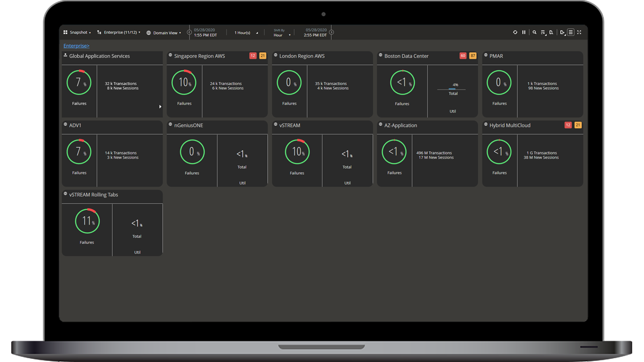Select the Singapore Region AWS 10% failures gauge

[184, 83]
